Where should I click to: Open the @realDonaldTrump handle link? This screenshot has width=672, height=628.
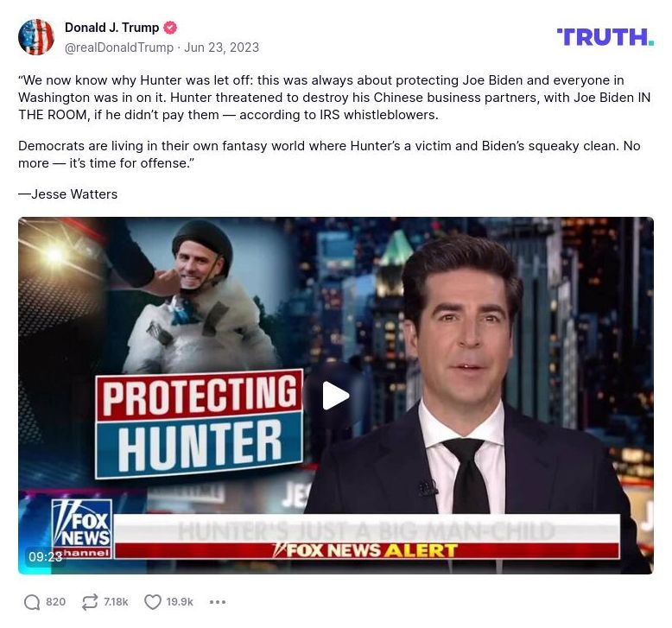click(x=119, y=48)
